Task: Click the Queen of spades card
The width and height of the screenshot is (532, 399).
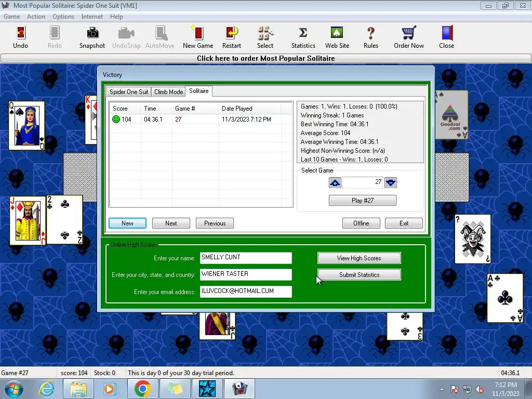Action: point(26,126)
